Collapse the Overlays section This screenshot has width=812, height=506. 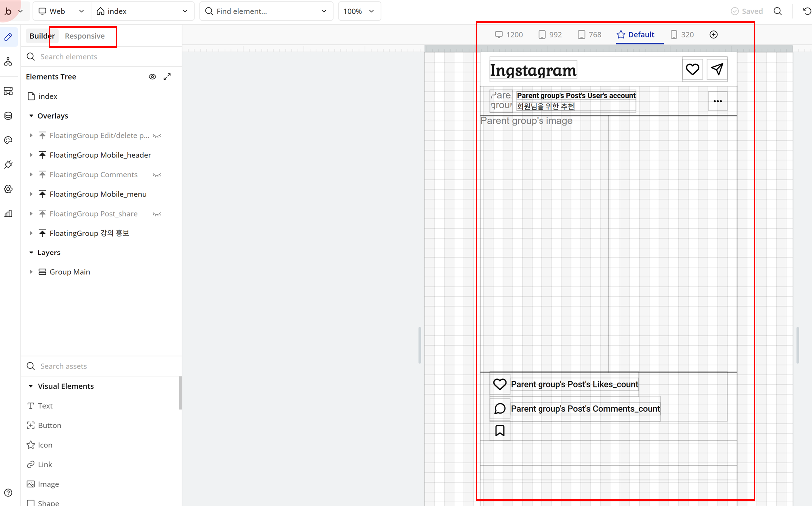point(31,116)
